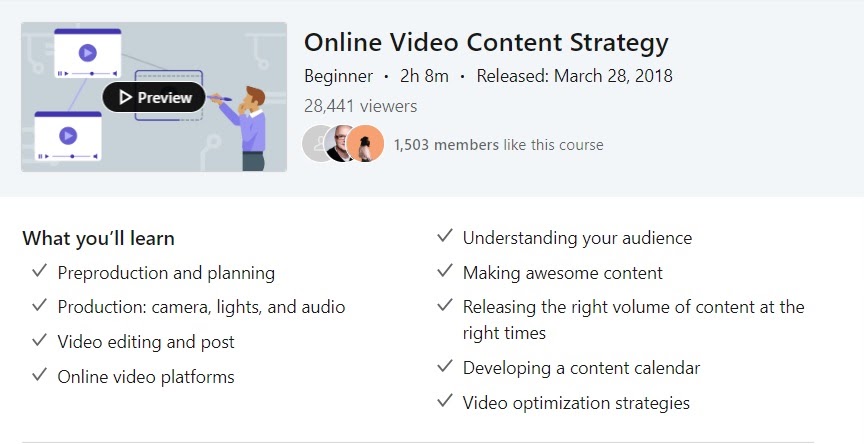The image size is (864, 444).
Task: Click checkmark beside 'Online video platforms'
Action: tap(40, 375)
